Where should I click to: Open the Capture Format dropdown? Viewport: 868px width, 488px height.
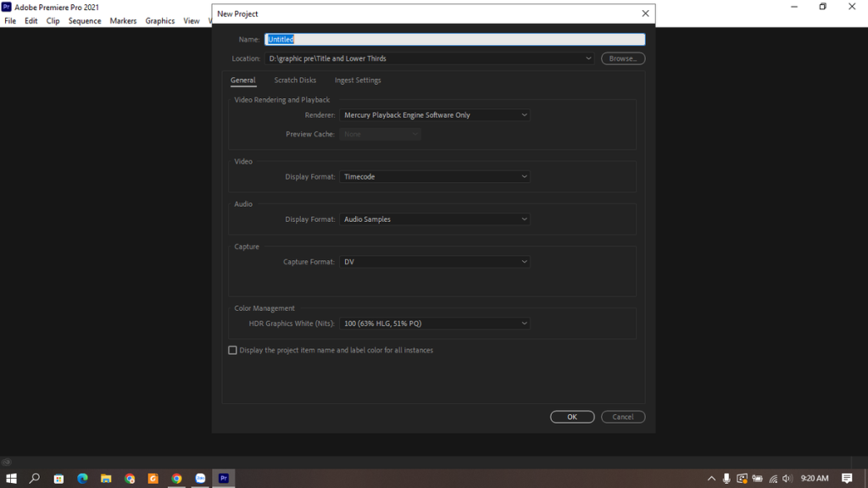(435, 262)
